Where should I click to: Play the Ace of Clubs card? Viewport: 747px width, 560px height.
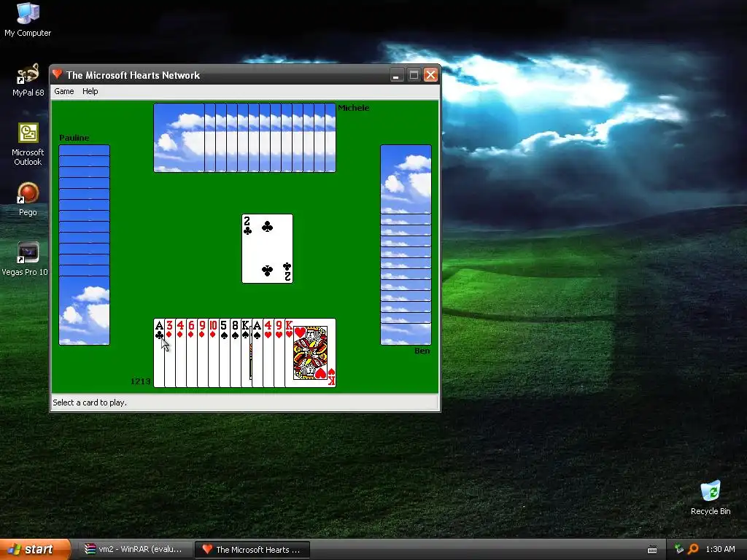tap(158, 353)
